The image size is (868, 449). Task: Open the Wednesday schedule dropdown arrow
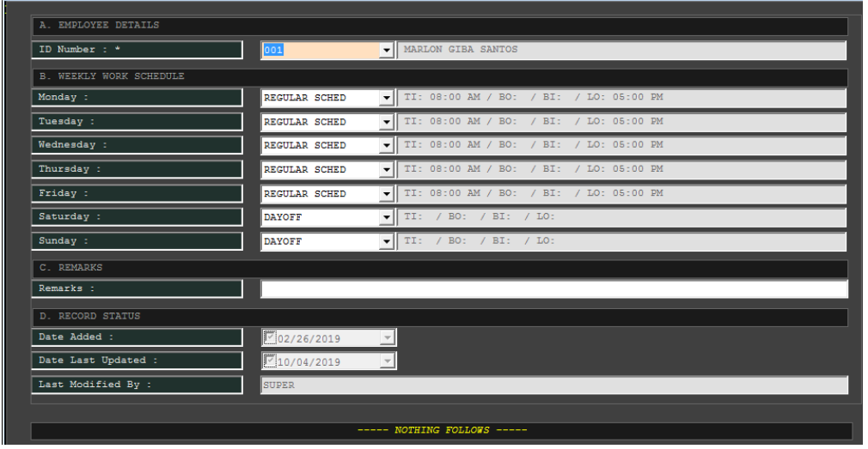coord(387,146)
